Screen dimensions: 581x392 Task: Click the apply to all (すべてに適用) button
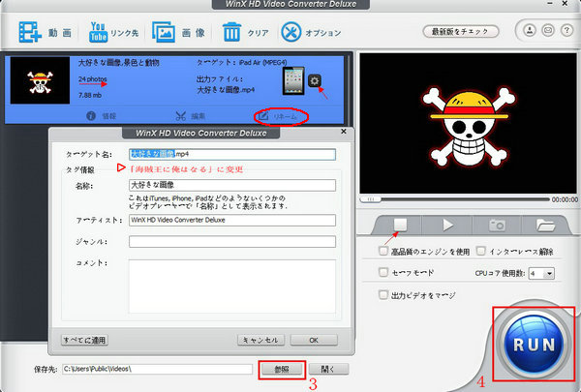[84, 340]
